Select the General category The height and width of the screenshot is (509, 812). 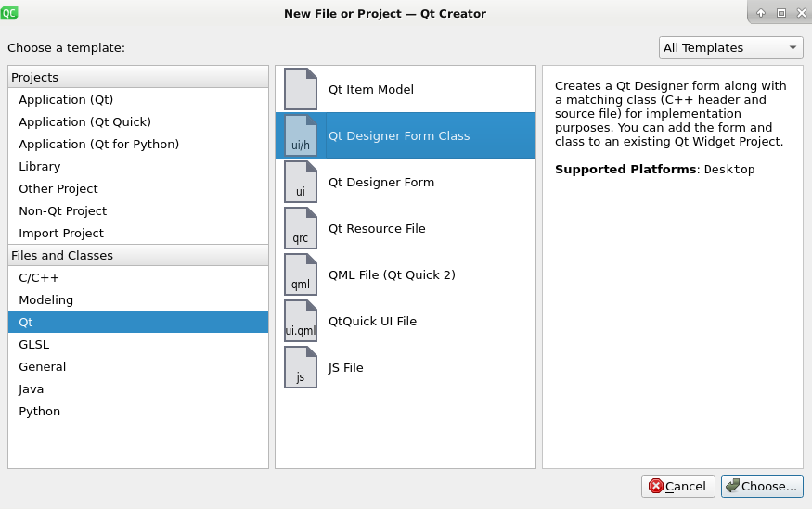[x=138, y=366]
